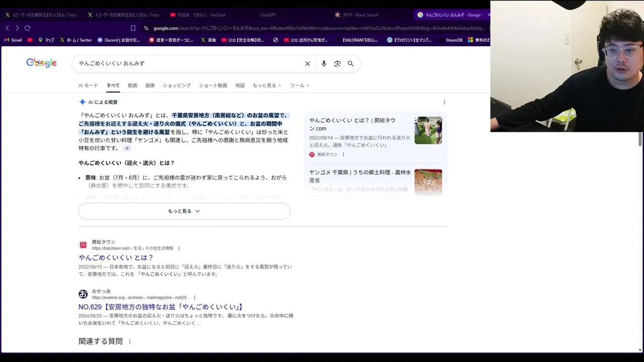Click the ヤンゴメ dish thumbnail
This screenshot has width=644, height=362.
pyautogui.click(x=428, y=182)
